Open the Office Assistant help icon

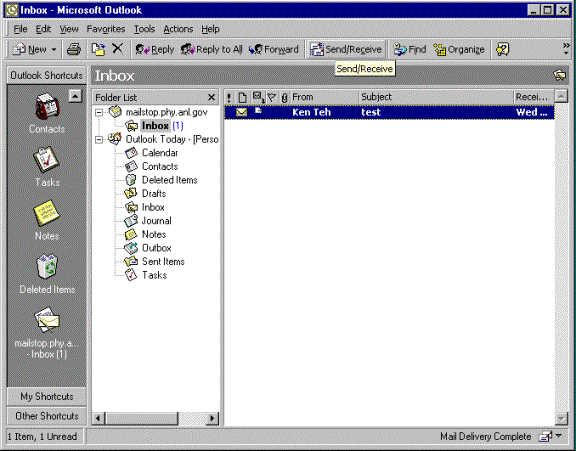(503, 49)
